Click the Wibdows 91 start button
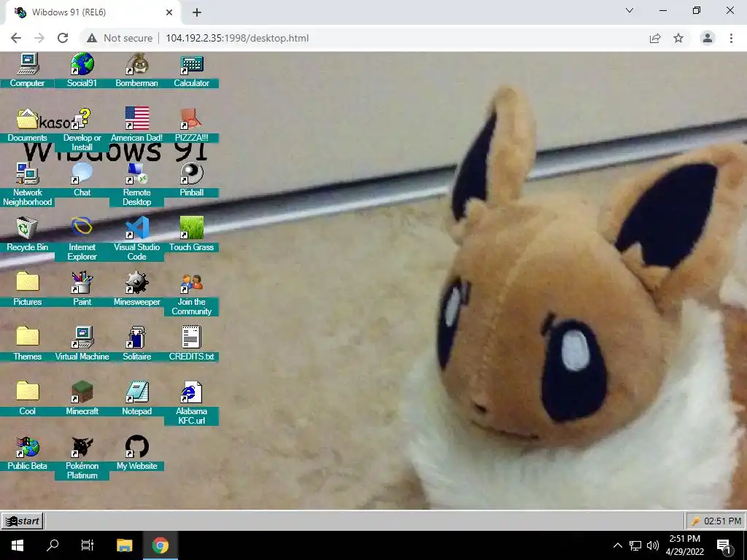 (23, 521)
